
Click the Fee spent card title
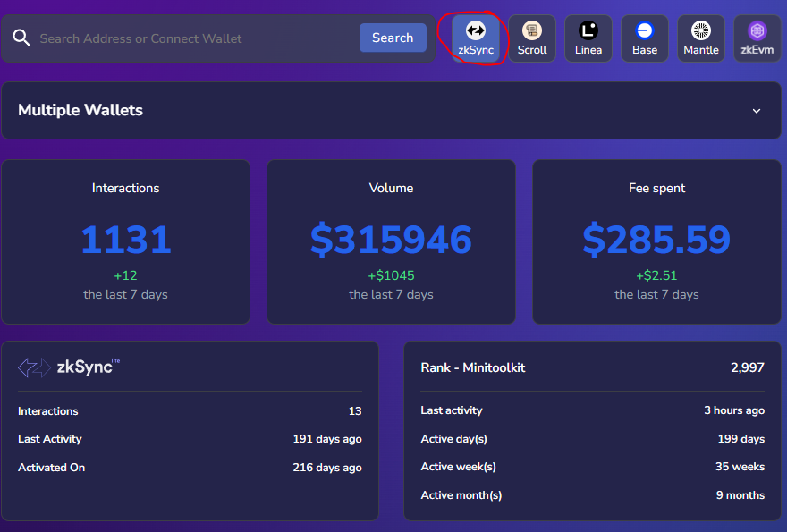[x=656, y=188]
